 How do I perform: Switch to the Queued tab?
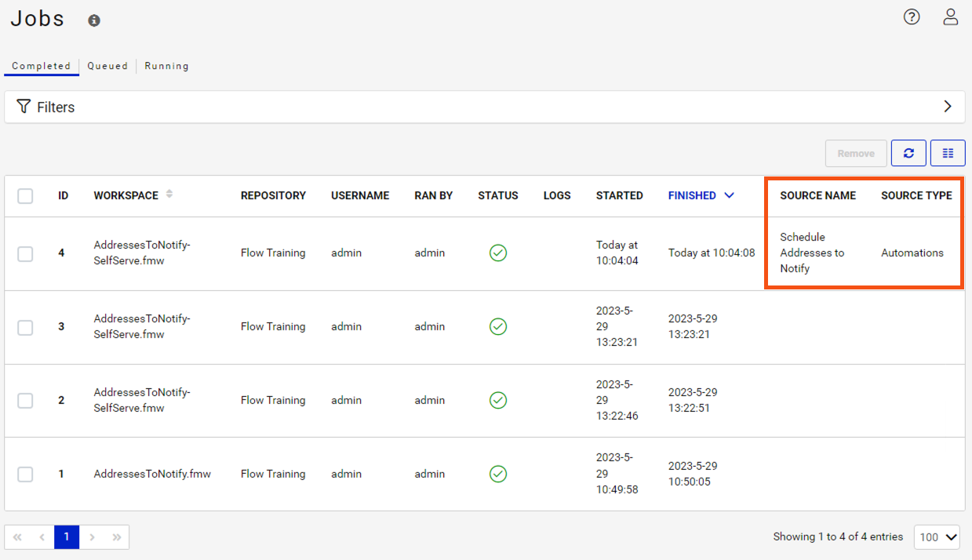[107, 66]
